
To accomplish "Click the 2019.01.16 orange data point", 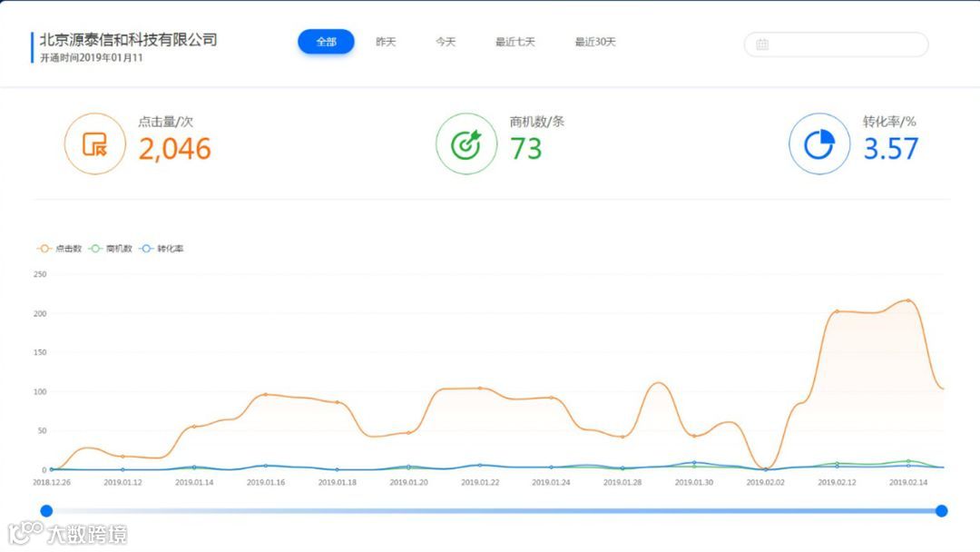I will (x=266, y=394).
